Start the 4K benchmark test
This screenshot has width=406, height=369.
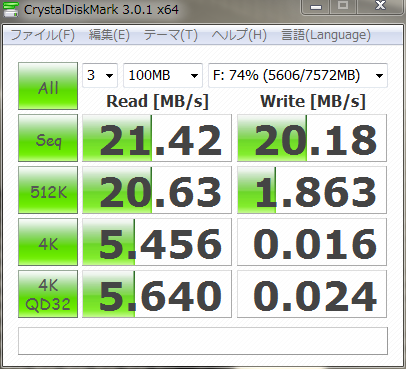point(48,242)
